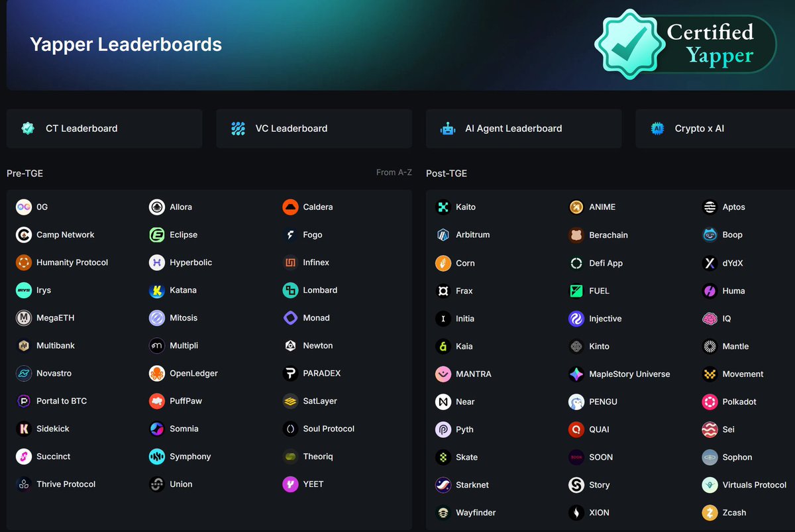Open the Somnia leaderboard link
Image resolution: width=795 pixels, height=532 pixels.
(x=174, y=429)
